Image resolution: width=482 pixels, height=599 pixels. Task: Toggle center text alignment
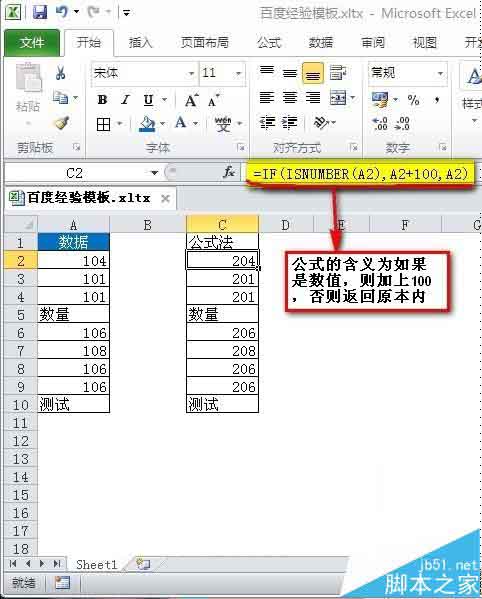pyautogui.click(x=290, y=97)
